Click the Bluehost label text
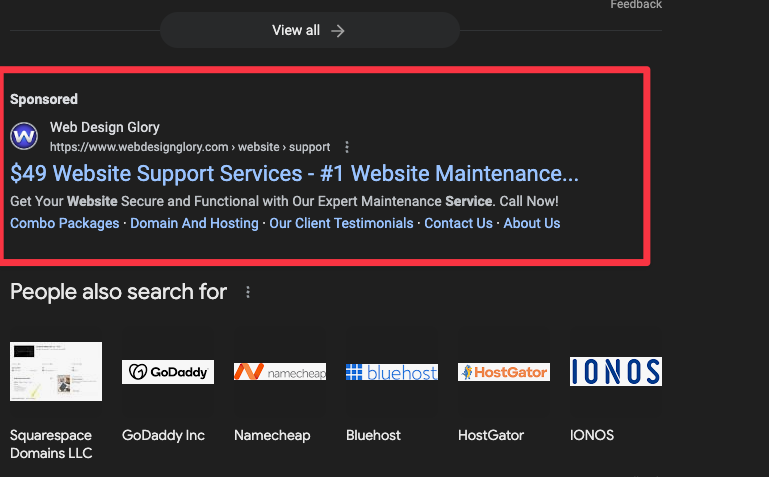The height and width of the screenshot is (477, 769). (x=373, y=435)
